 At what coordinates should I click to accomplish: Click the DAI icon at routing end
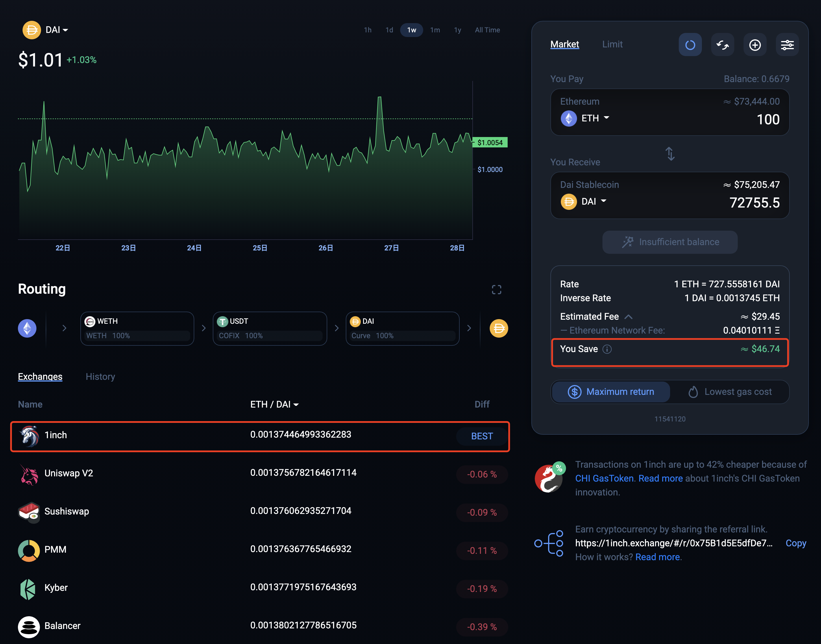pos(499,328)
